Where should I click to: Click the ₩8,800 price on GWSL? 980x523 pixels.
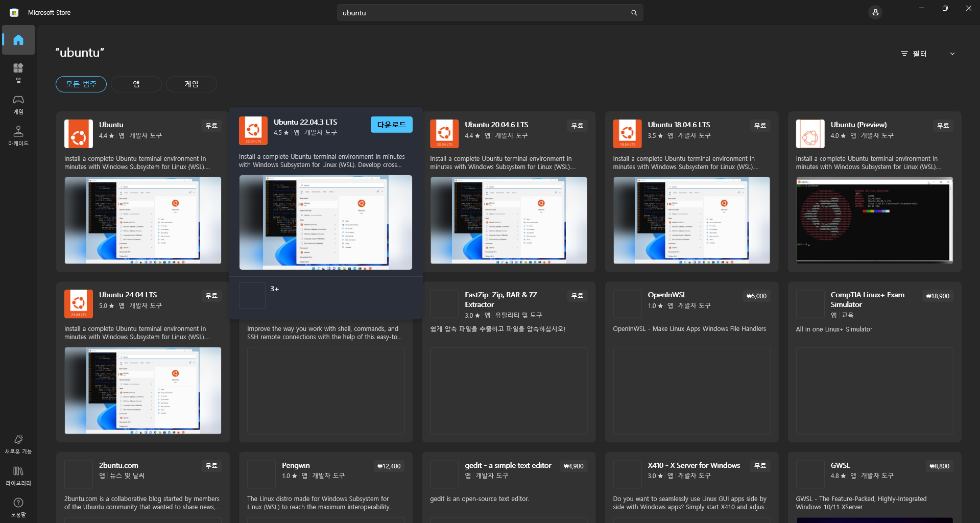click(x=939, y=466)
